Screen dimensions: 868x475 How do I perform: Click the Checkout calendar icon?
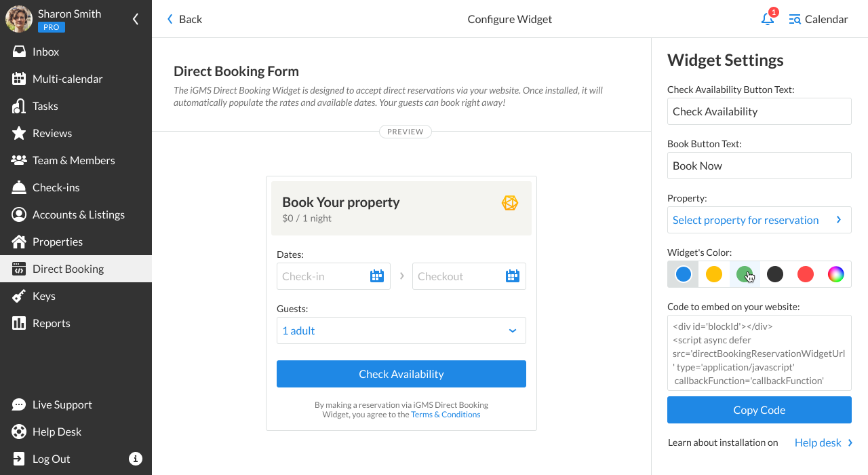click(513, 276)
